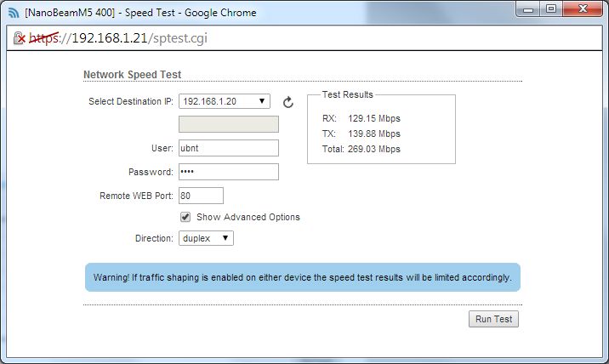
Task: Click the Network Speed Test heading
Action: pyautogui.click(x=133, y=75)
